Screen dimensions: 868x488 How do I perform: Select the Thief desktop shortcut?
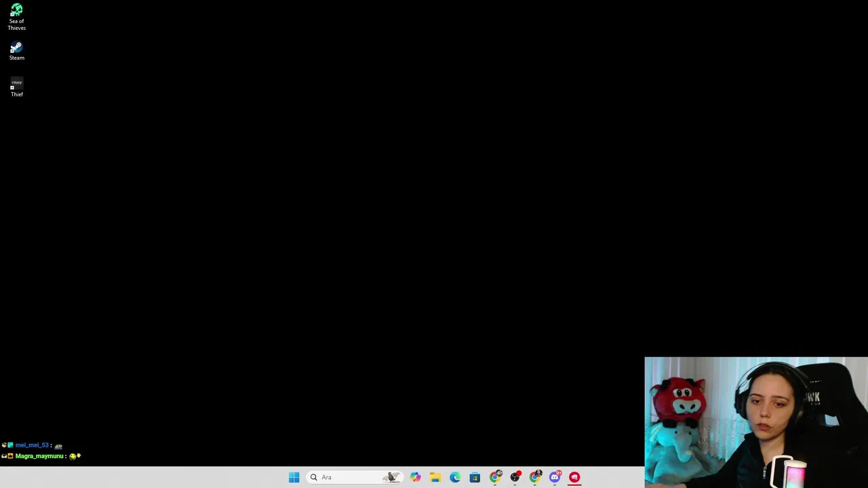(x=16, y=87)
